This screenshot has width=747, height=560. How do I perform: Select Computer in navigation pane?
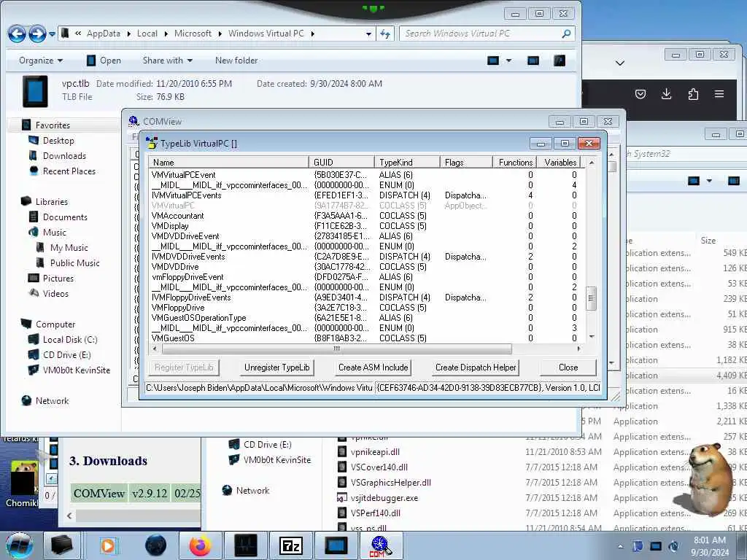(55, 324)
